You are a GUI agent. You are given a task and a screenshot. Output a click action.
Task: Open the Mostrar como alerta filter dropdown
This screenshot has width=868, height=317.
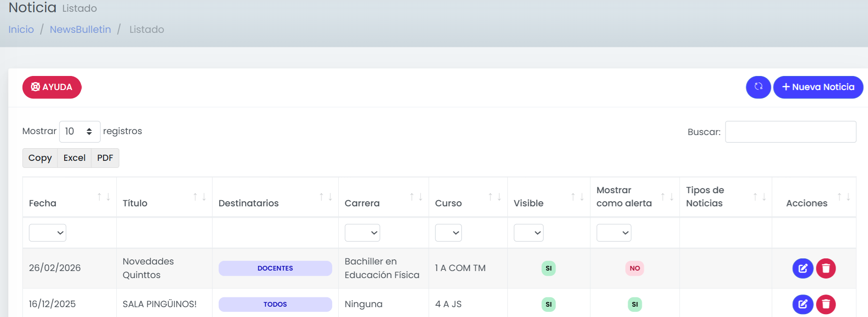(614, 233)
